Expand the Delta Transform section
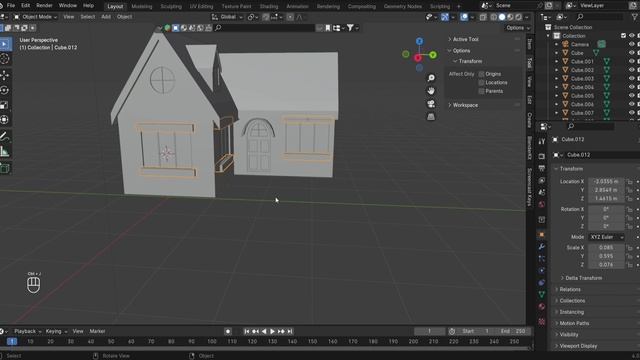Viewport: 640px width, 360px height. tap(582, 278)
